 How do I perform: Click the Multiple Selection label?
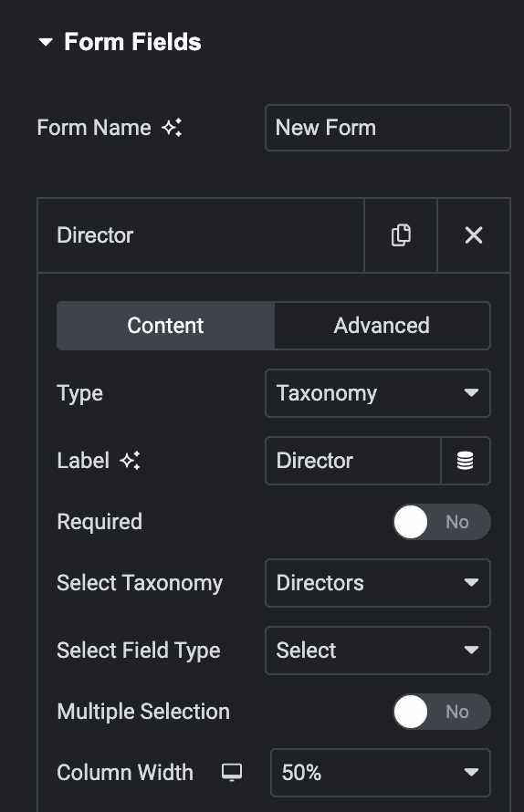(x=143, y=712)
